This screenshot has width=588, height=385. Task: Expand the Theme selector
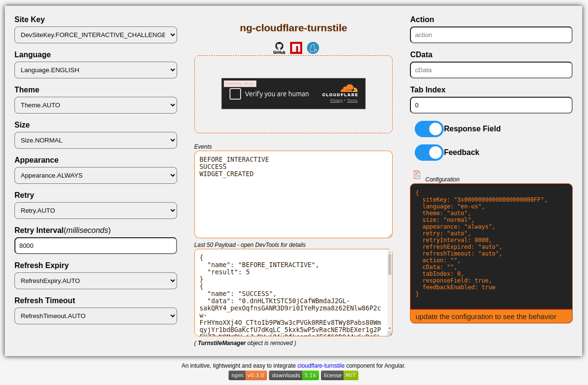pos(96,105)
